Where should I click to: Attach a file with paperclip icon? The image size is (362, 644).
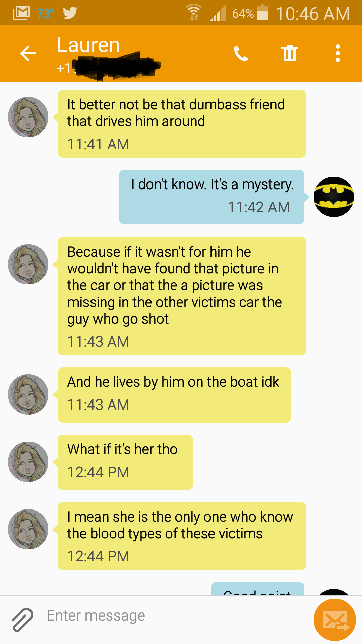(x=22, y=620)
